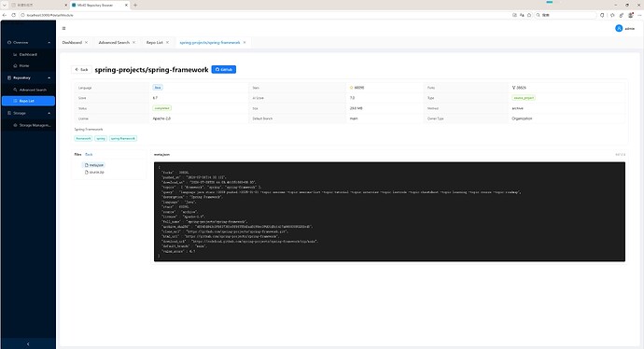Image resolution: width=644 pixels, height=349 pixels.
Task: Open Dashboard in the sidebar
Action: pyautogui.click(x=28, y=54)
